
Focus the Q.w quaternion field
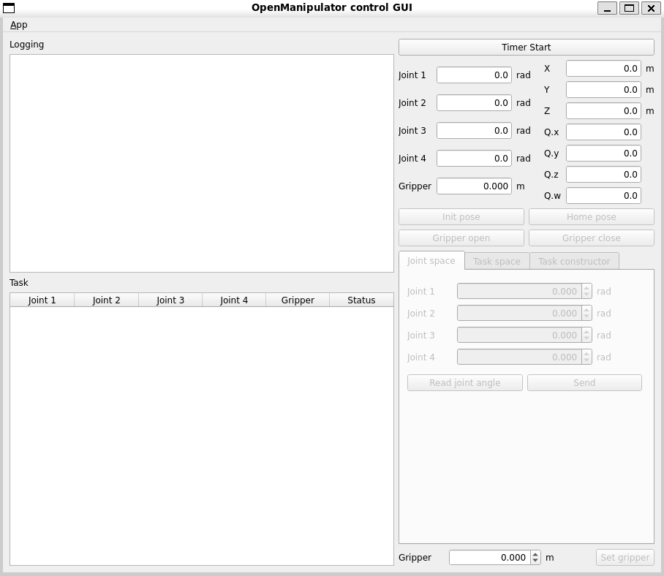603,195
